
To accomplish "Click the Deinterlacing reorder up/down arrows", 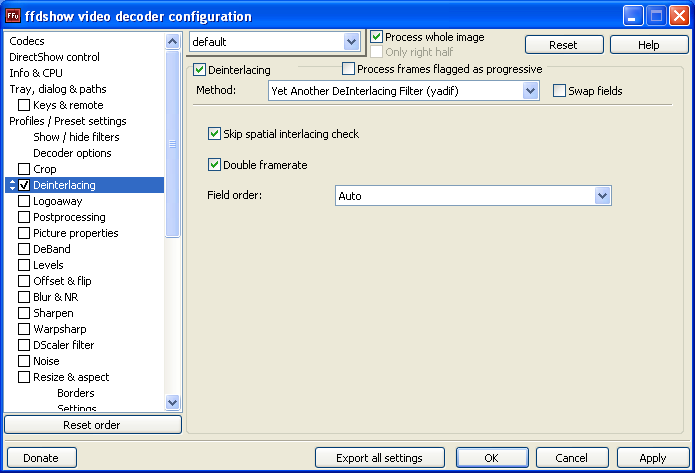I will tap(12, 185).
